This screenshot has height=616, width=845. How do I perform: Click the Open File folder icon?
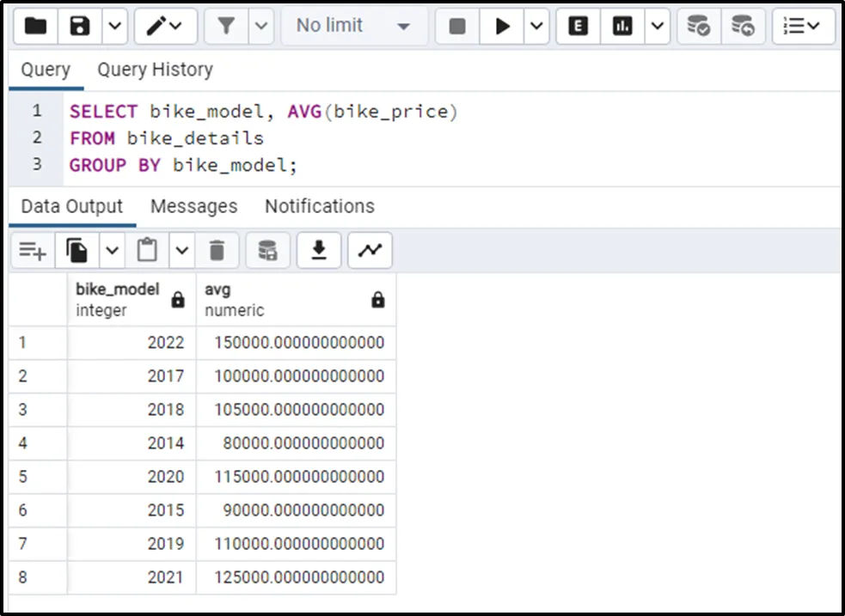[x=36, y=27]
